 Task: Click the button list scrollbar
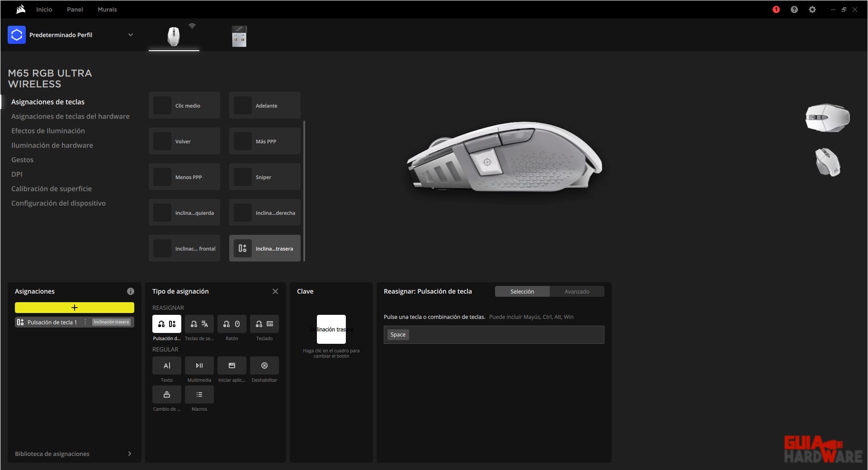tap(304, 191)
